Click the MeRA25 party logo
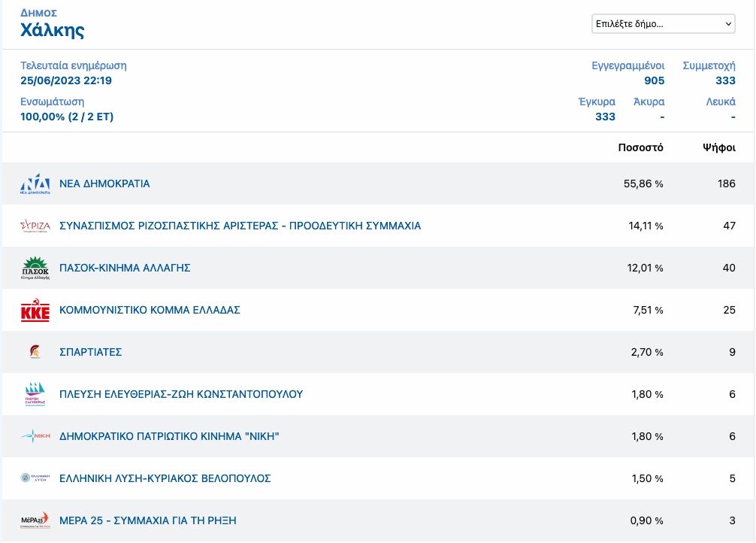This screenshot has height=543, width=756. click(x=35, y=520)
